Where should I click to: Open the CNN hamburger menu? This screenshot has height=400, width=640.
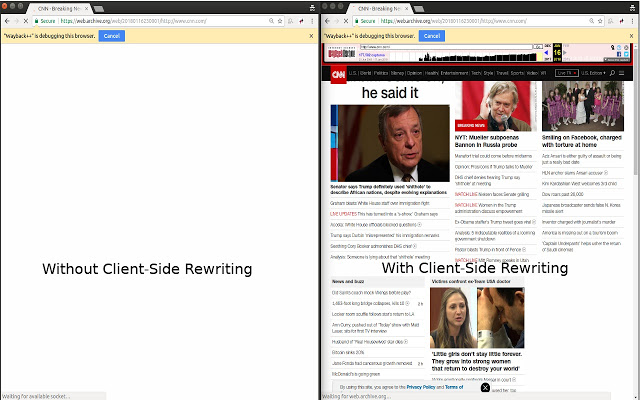(621, 73)
